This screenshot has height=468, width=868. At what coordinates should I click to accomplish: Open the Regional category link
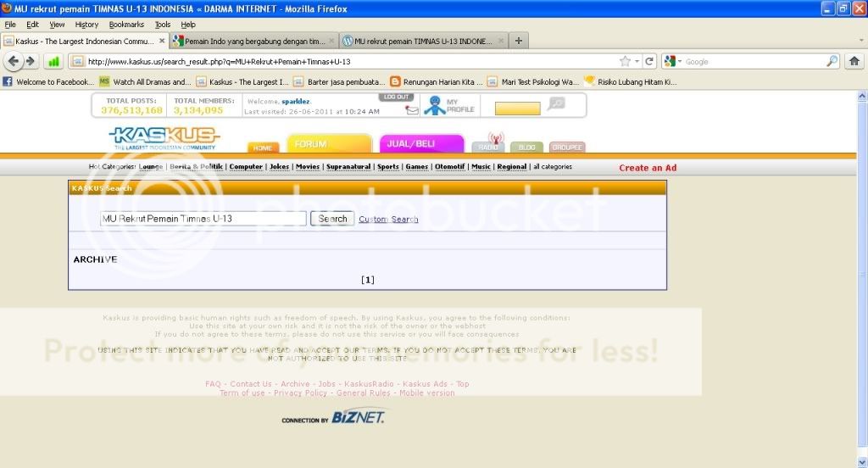(x=511, y=167)
